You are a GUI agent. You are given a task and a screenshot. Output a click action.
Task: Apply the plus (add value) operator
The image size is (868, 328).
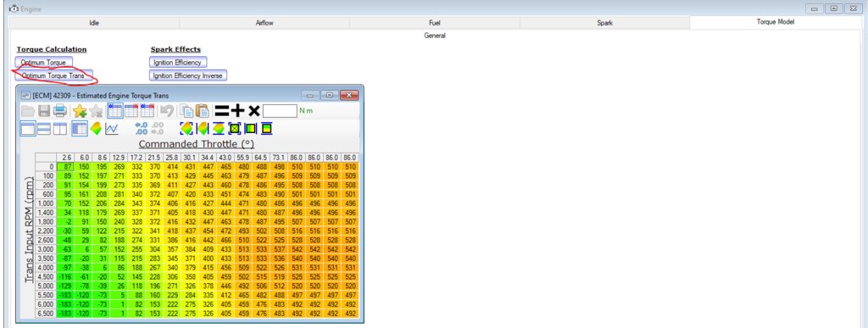(238, 110)
